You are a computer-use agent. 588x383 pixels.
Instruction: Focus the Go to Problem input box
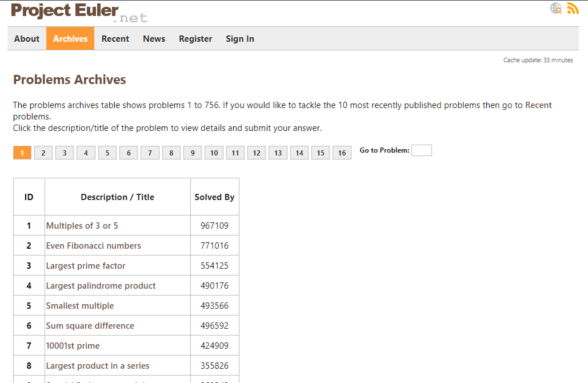point(422,150)
